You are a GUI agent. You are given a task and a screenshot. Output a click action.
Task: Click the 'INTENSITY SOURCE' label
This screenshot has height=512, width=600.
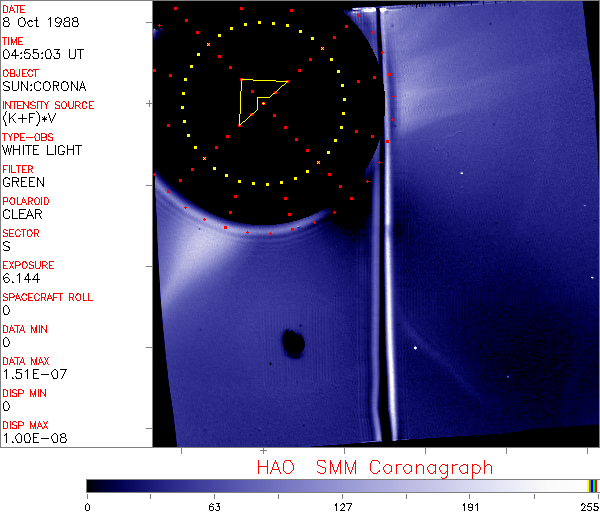click(x=48, y=105)
